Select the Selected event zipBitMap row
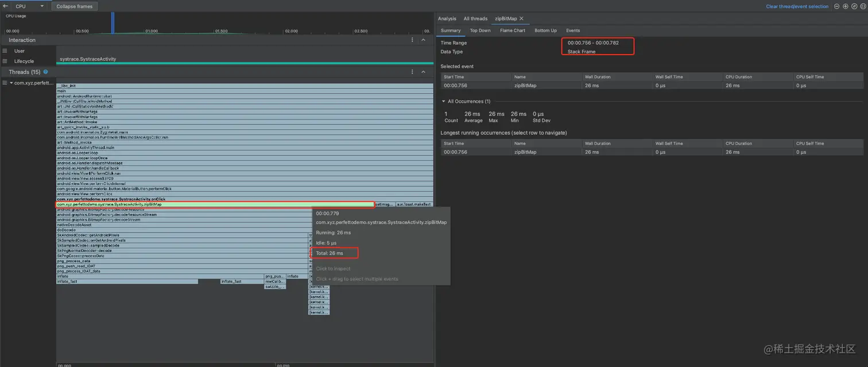 pyautogui.click(x=652, y=86)
